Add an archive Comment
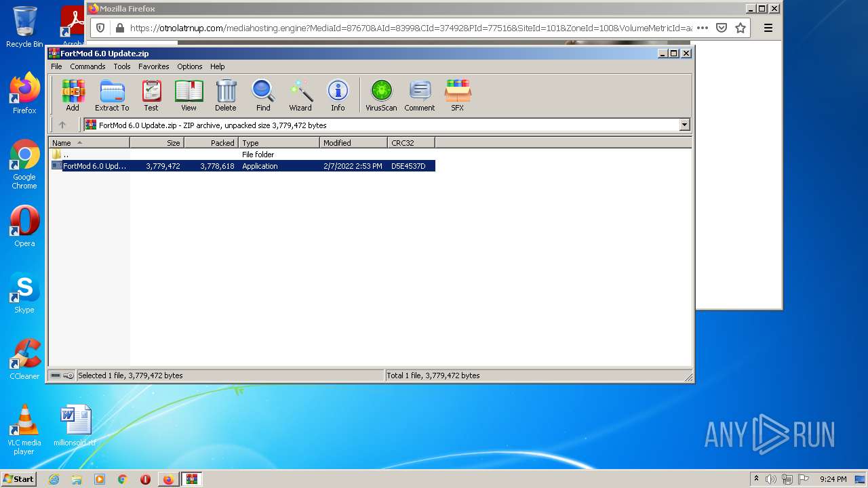The height and width of the screenshot is (488, 868). click(420, 95)
